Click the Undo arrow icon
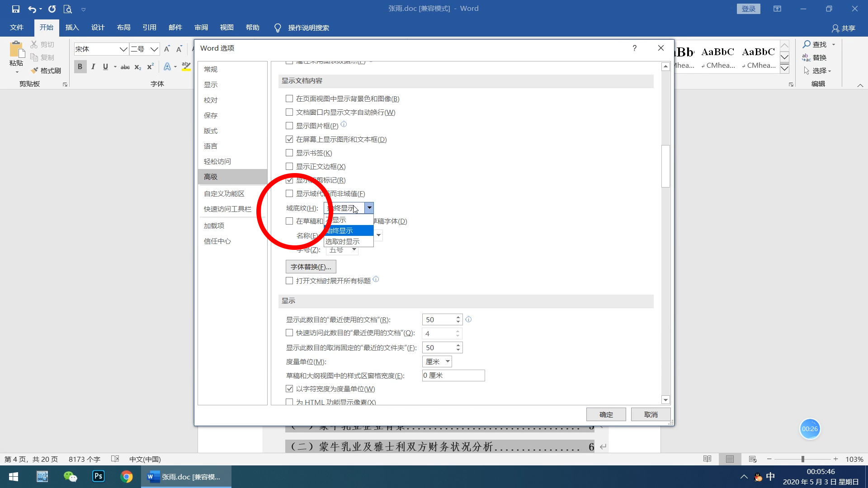The image size is (868, 488). (x=32, y=9)
